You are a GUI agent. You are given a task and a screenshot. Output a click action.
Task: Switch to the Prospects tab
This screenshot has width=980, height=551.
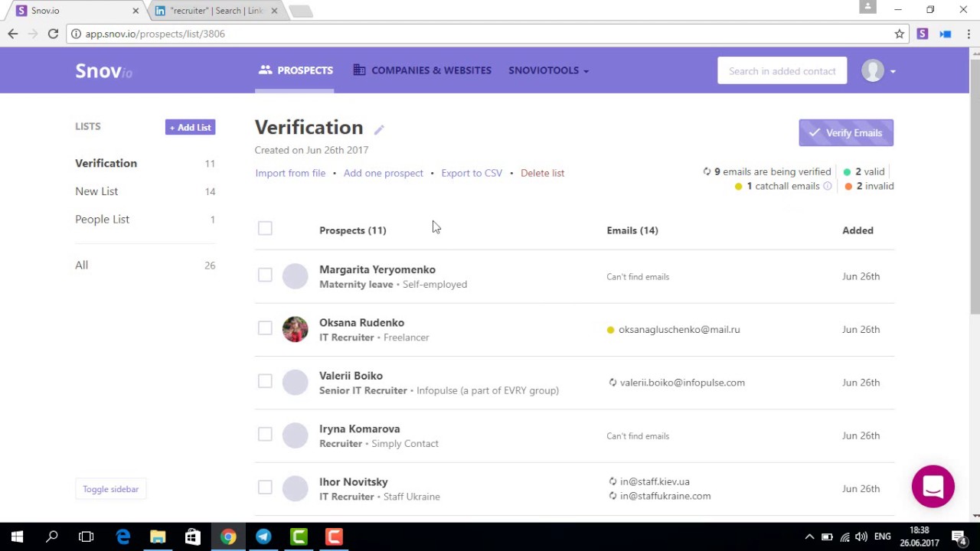295,70
